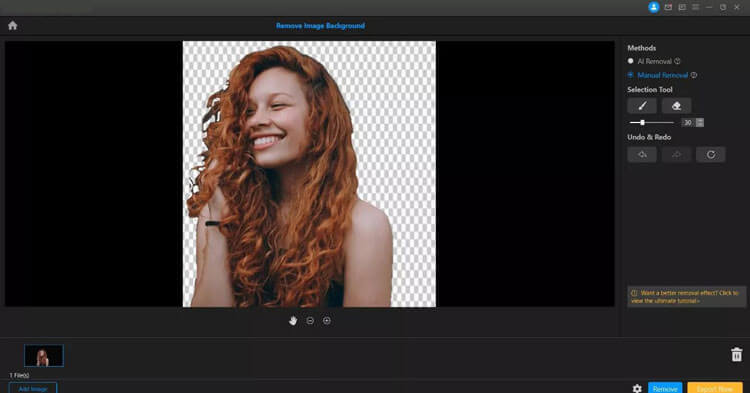Delete files with the trash icon
Screen dimensions: 750x393
[x=737, y=354]
